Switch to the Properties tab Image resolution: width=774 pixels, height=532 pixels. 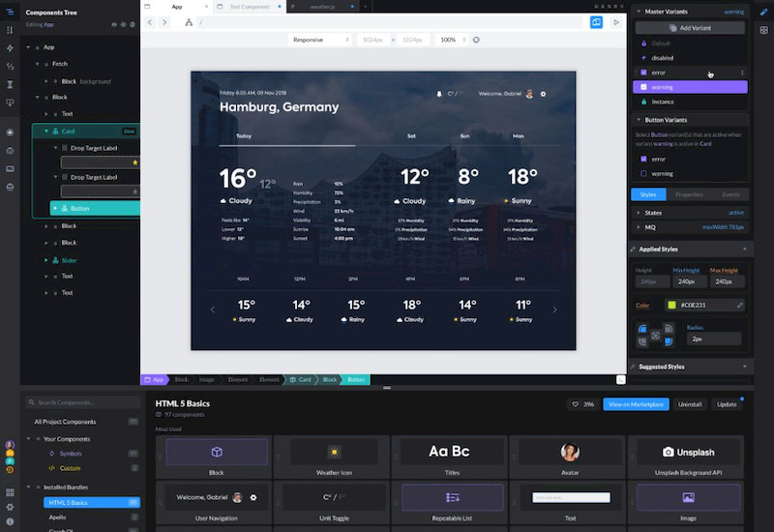689,194
